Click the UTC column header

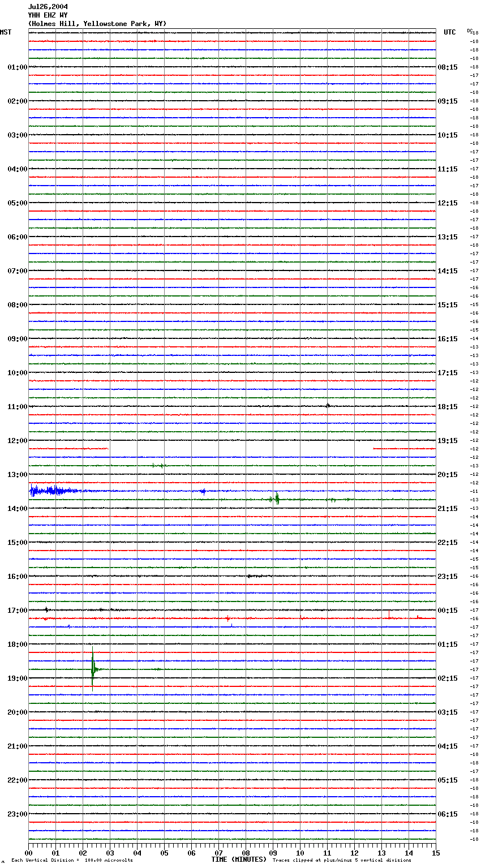(x=450, y=32)
